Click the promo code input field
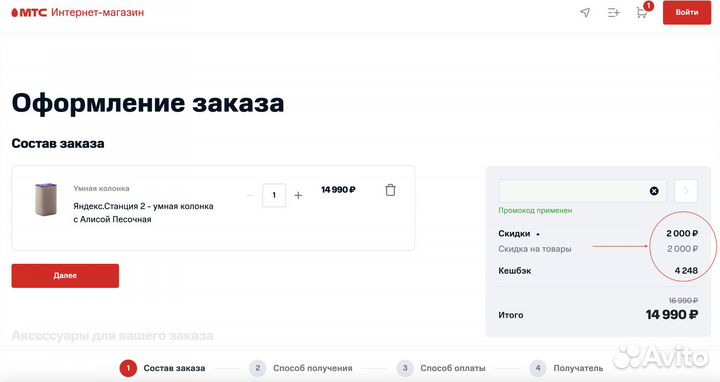This screenshot has height=382, width=720. [x=583, y=191]
